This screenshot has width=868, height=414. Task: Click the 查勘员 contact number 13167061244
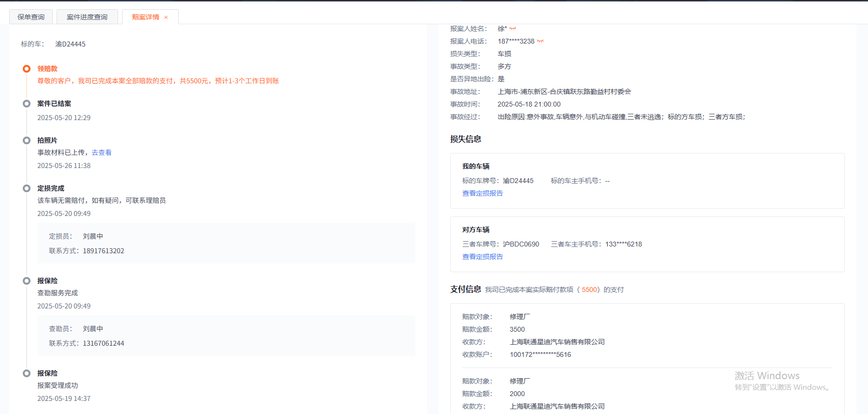tap(103, 343)
